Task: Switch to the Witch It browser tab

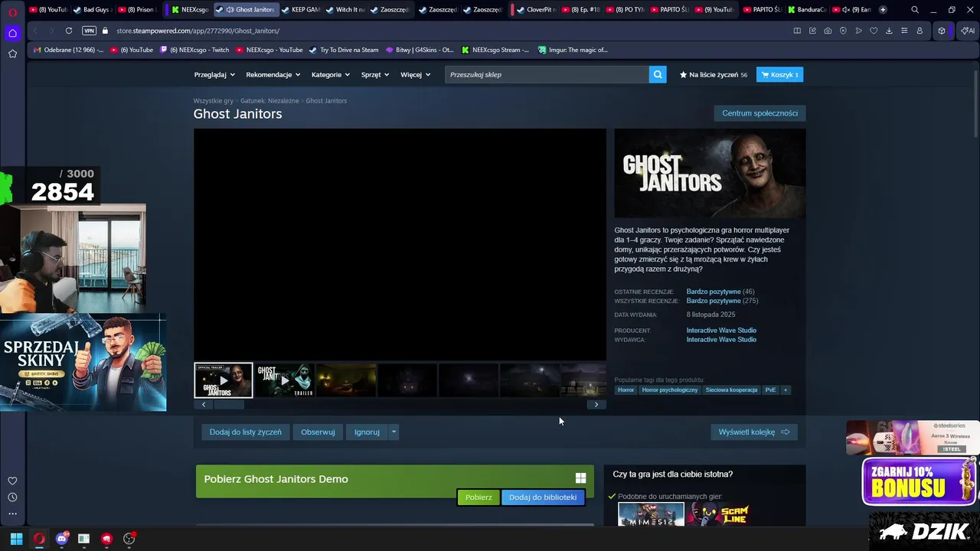Action: coord(345,10)
